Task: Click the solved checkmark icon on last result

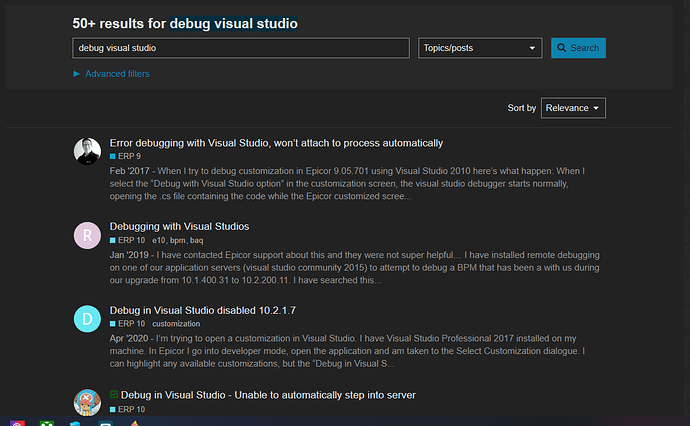Action: pyautogui.click(x=114, y=394)
